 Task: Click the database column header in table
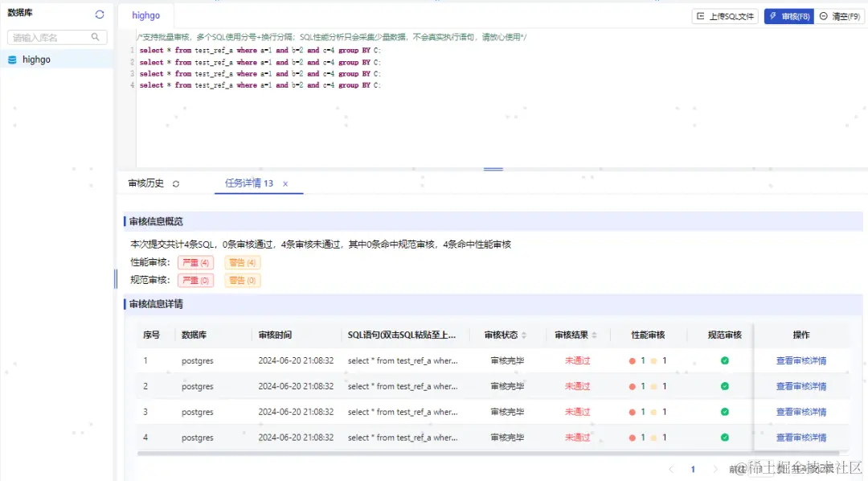coord(194,335)
